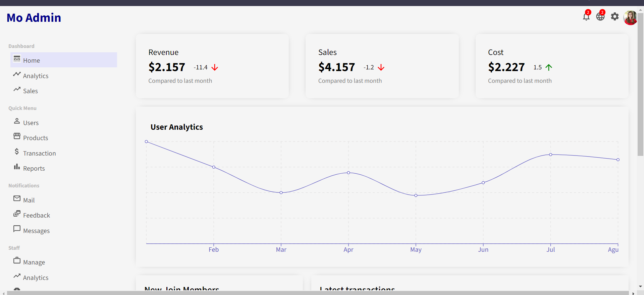644x295 pixels.
Task: Click the Messages chat bubble icon
Action: click(17, 229)
